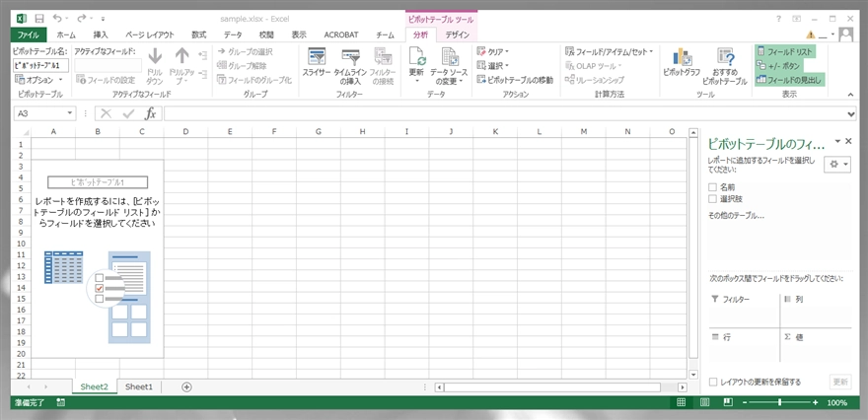Screen dimensions: 868x420
Task: Open Excel help question mark
Action: (779, 19)
